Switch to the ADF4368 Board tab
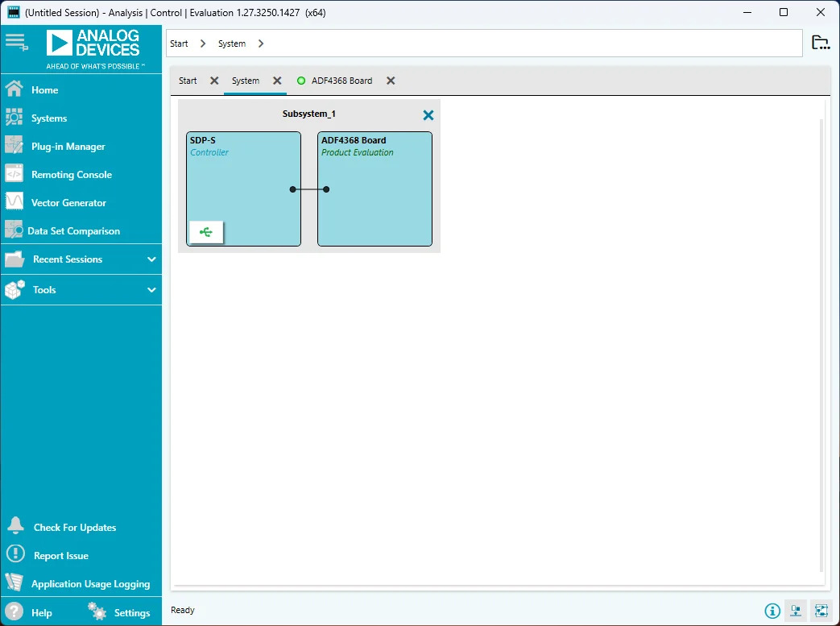Viewport: 840px width, 626px height. tap(341, 81)
